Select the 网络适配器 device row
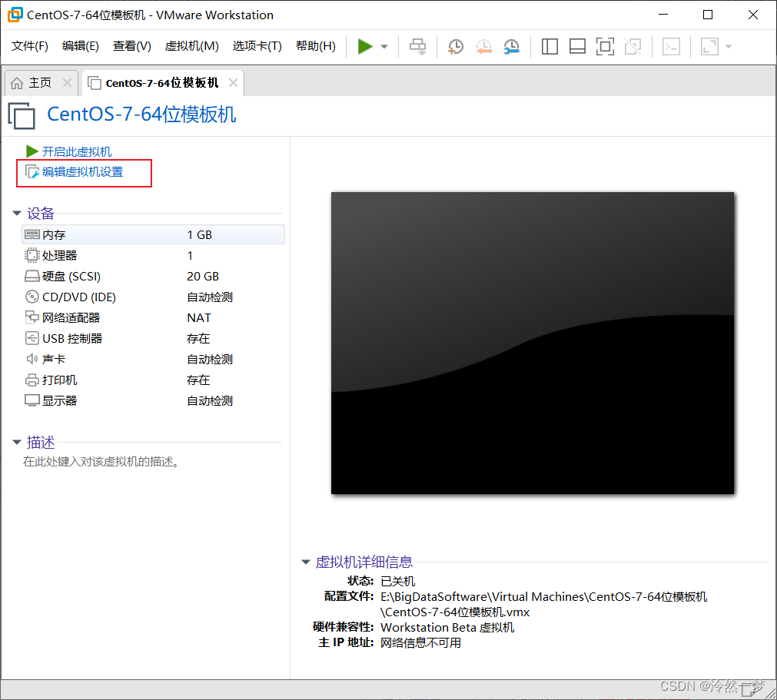 coord(153,318)
